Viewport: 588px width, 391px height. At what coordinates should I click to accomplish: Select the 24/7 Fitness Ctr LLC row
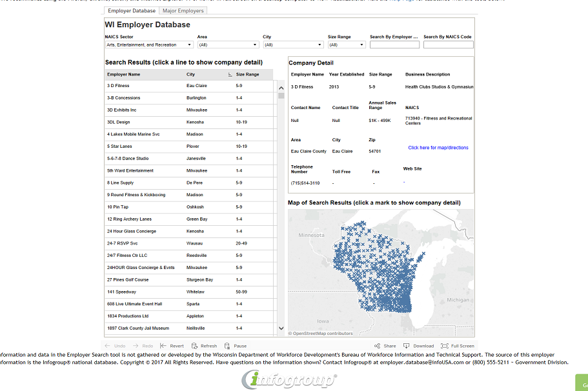coord(189,256)
